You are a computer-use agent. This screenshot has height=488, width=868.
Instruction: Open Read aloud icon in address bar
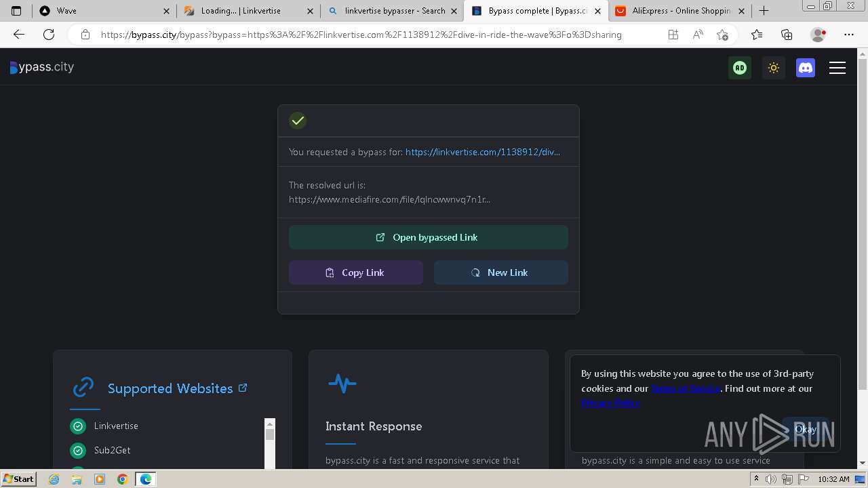[698, 35]
